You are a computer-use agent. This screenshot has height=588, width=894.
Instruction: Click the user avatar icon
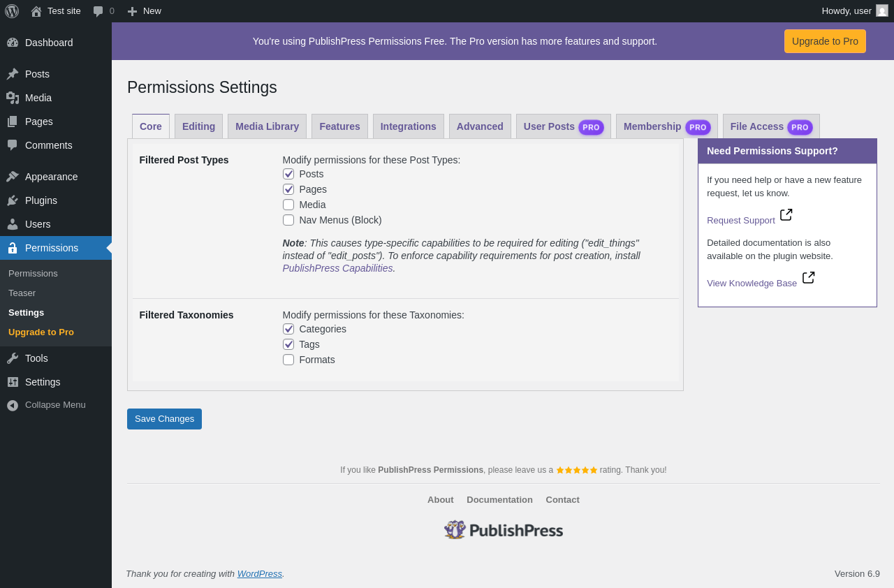[x=882, y=10]
